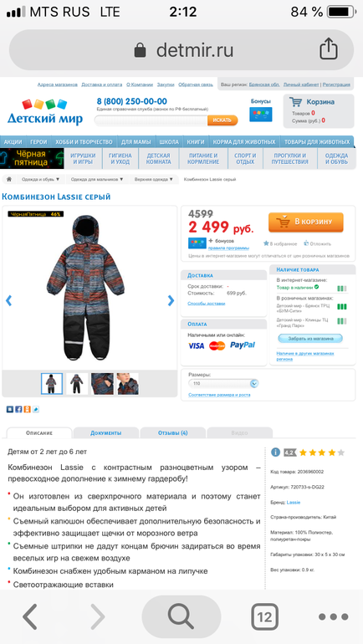Open the Способы доставки link
This screenshot has height=644, width=363.
coord(207,304)
